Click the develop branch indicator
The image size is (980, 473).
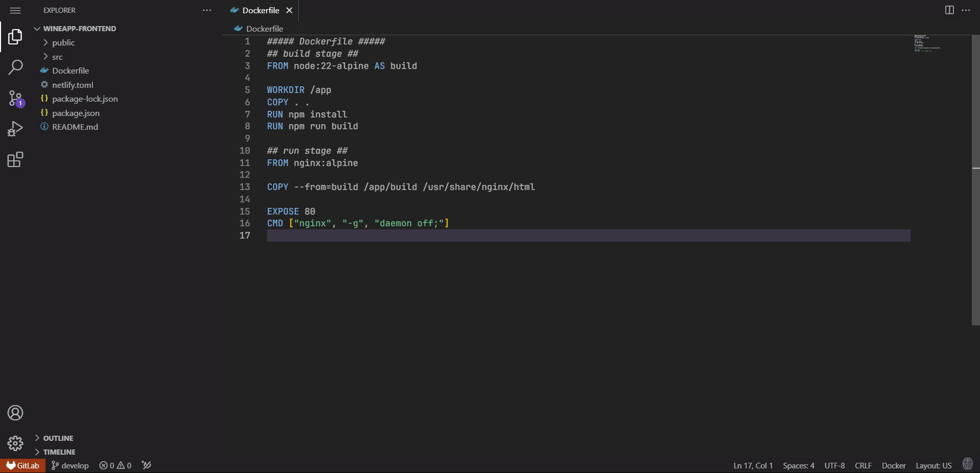70,465
